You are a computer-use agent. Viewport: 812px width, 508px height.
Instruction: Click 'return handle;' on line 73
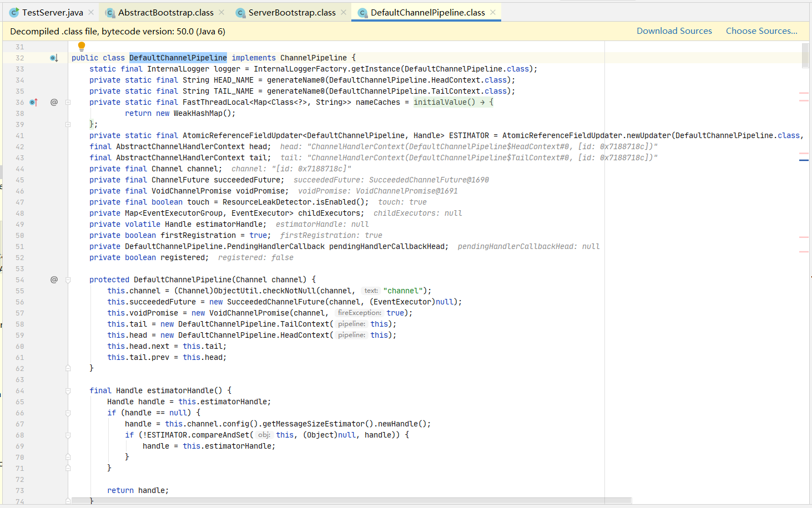pyautogui.click(x=138, y=490)
